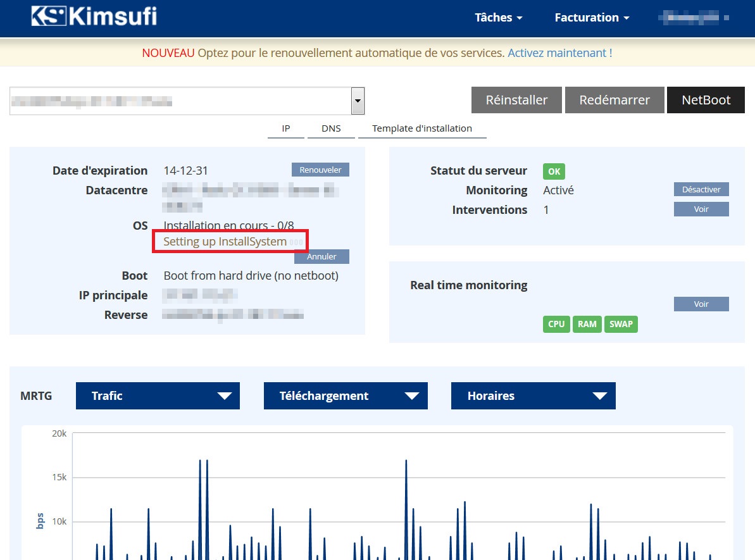Expand the server selection dropdown arrow
This screenshot has width=755, height=560.
[x=358, y=101]
